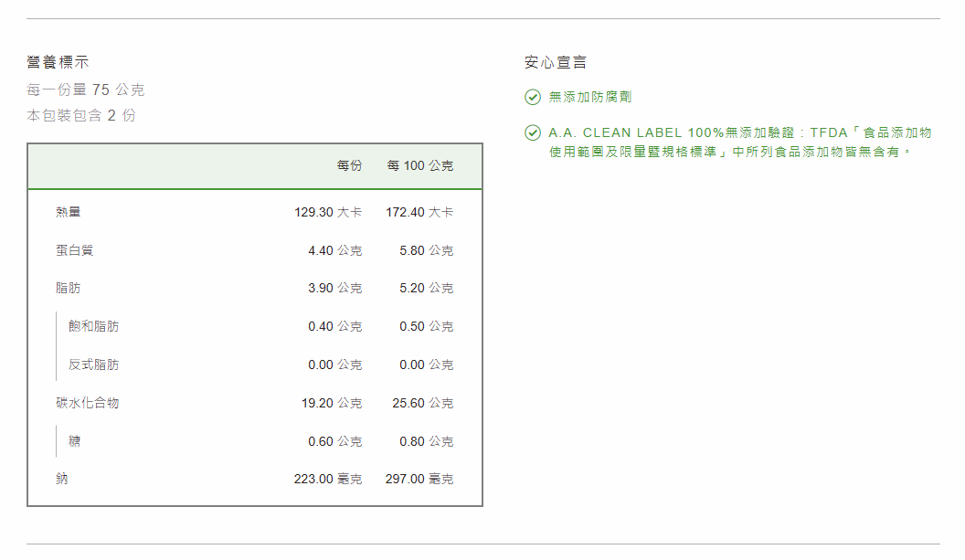This screenshot has height=560, width=965.
Task: Click the 297.00 毫克 sodium value
Action: (419, 479)
